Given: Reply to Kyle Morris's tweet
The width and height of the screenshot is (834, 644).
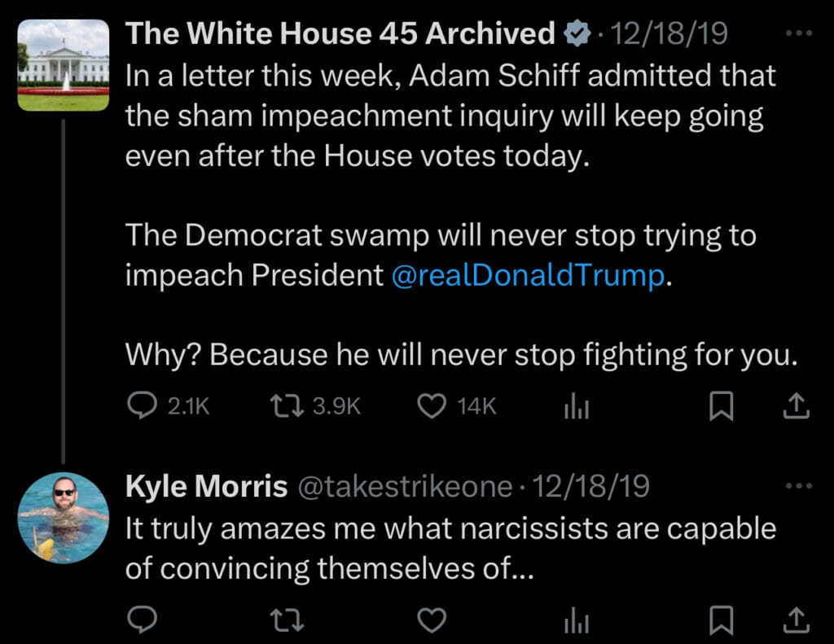Looking at the screenshot, I should 143,621.
